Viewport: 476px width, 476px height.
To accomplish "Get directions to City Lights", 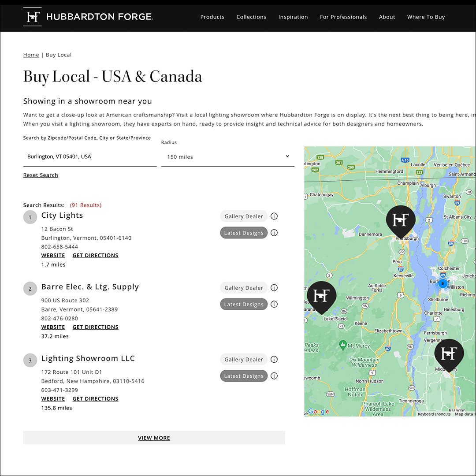I will click(x=95, y=255).
